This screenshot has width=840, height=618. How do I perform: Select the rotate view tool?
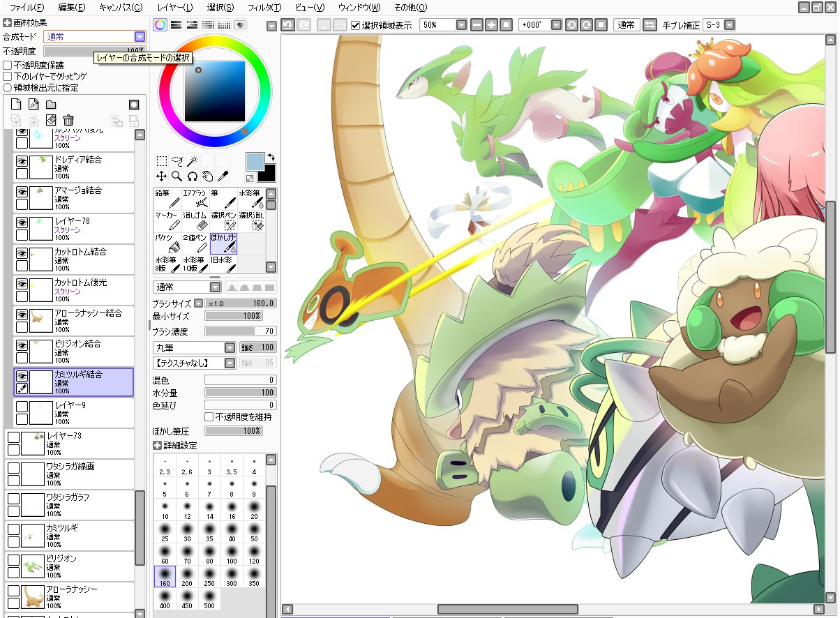pos(193,176)
